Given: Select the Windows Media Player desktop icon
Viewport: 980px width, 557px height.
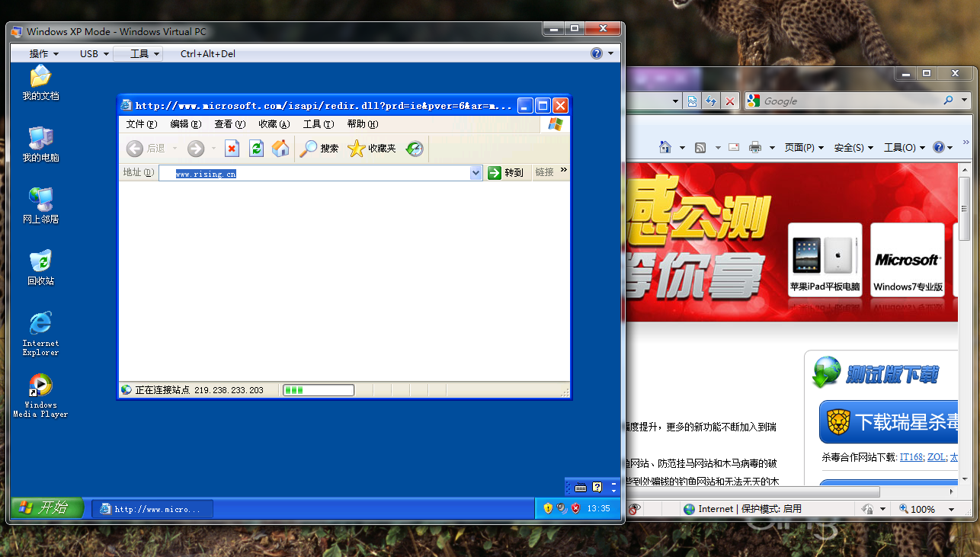Looking at the screenshot, I should (x=40, y=395).
